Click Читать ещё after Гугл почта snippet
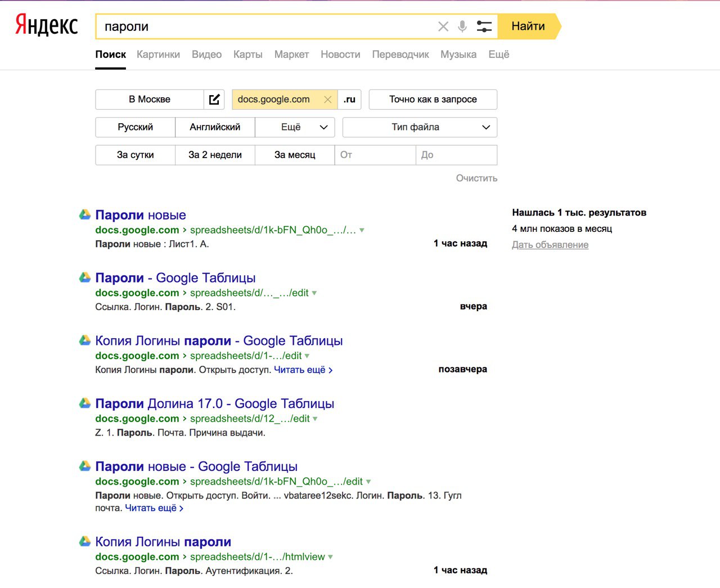720x588 pixels. pos(154,508)
